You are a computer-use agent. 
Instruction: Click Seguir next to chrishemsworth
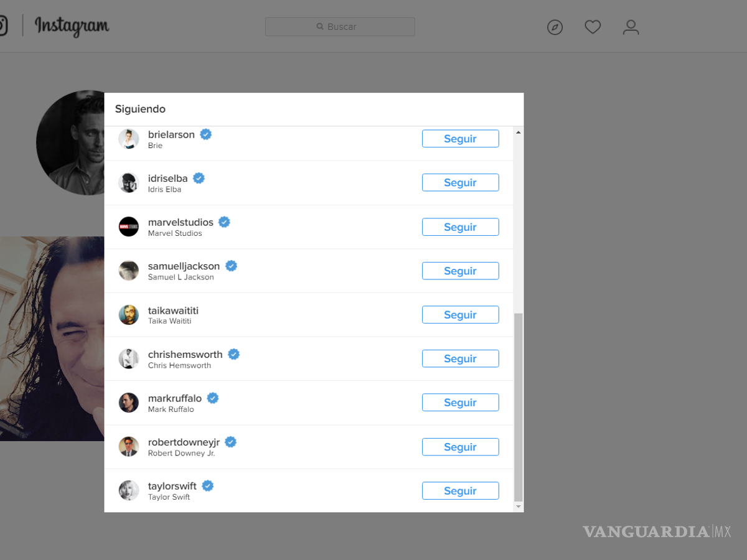(460, 358)
